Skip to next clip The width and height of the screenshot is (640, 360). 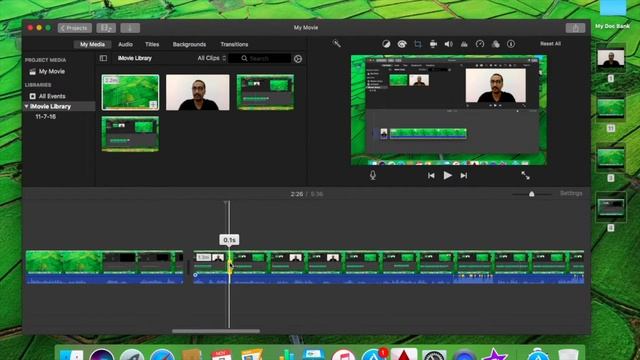tap(464, 176)
